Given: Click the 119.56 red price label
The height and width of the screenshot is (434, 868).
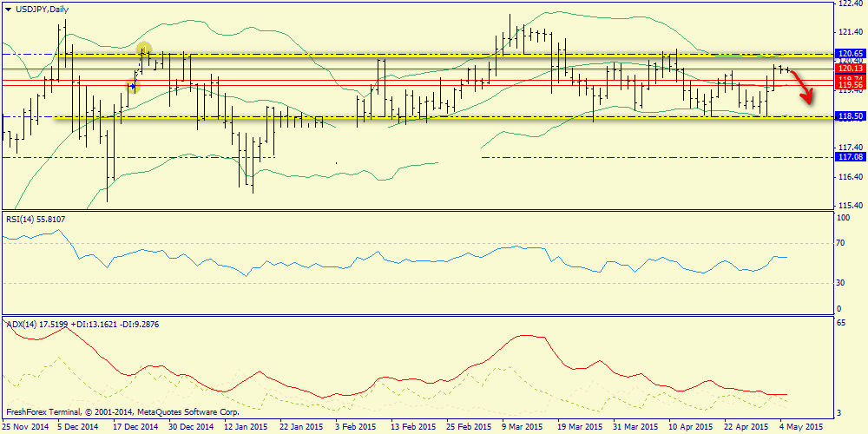Looking at the screenshot, I should (848, 86).
